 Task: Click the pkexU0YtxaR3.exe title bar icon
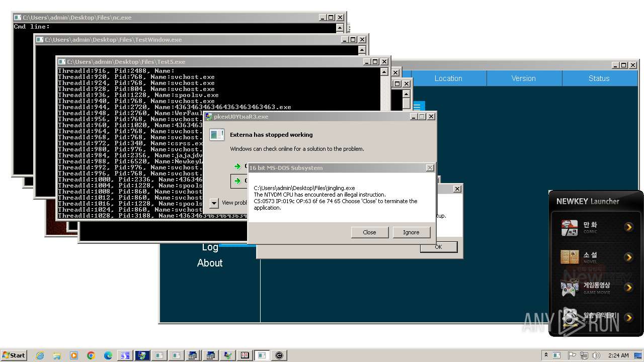click(208, 116)
